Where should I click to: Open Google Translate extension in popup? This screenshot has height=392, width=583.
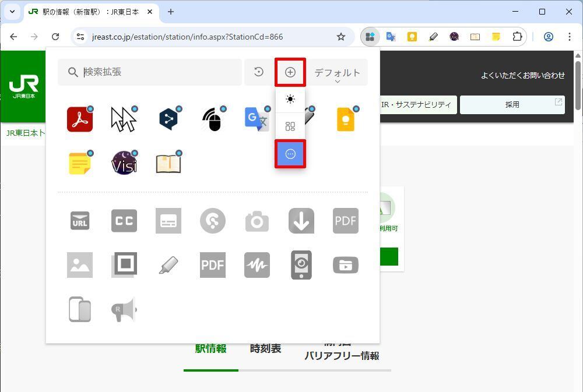pos(257,119)
